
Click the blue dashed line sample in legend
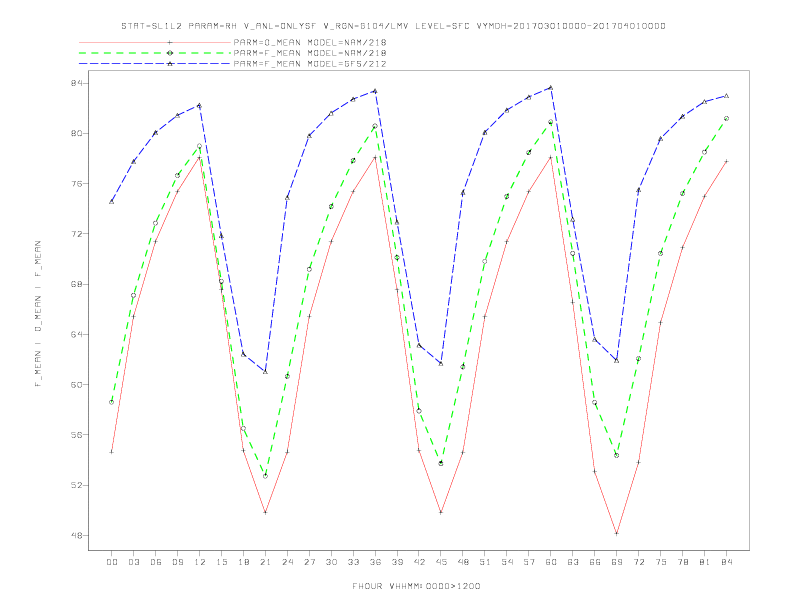(155, 64)
